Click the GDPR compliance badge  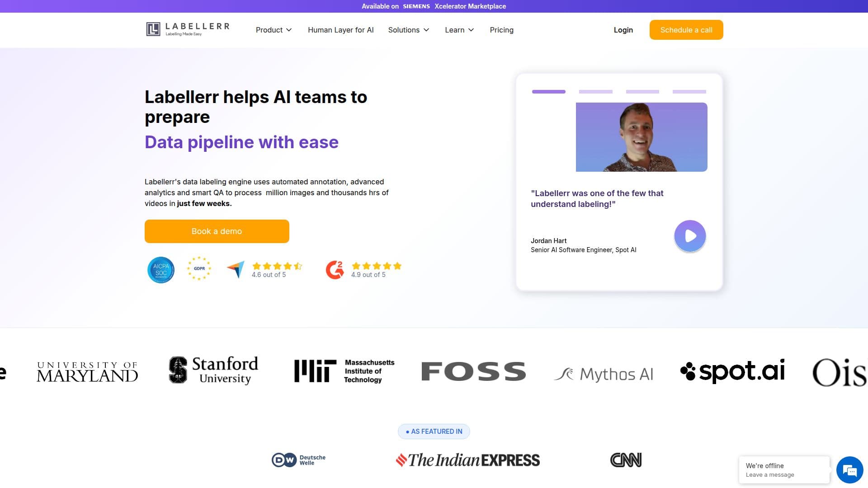[199, 268]
